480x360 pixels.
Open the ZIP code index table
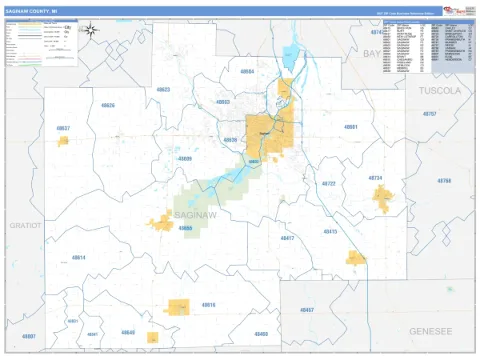pos(429,47)
